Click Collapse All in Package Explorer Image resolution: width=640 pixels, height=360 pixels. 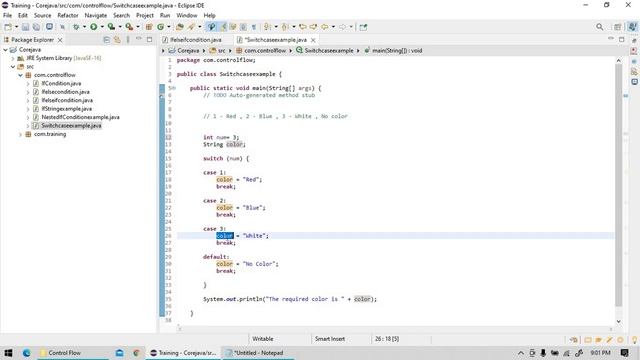[x=107, y=40]
